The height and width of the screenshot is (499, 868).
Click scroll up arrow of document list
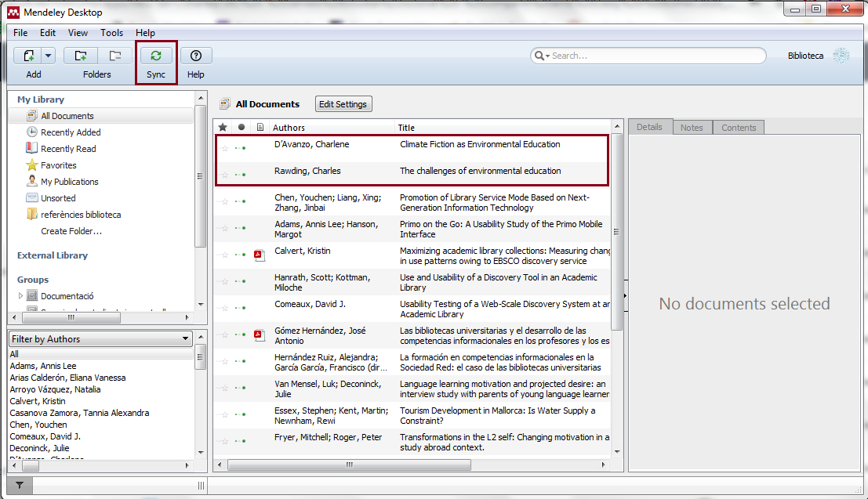click(617, 127)
